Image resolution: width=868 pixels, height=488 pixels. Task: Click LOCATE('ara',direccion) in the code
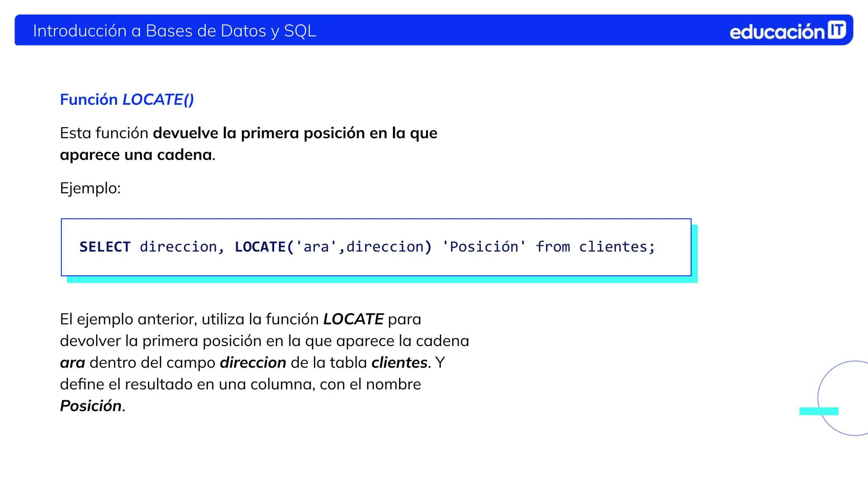pos(333,247)
